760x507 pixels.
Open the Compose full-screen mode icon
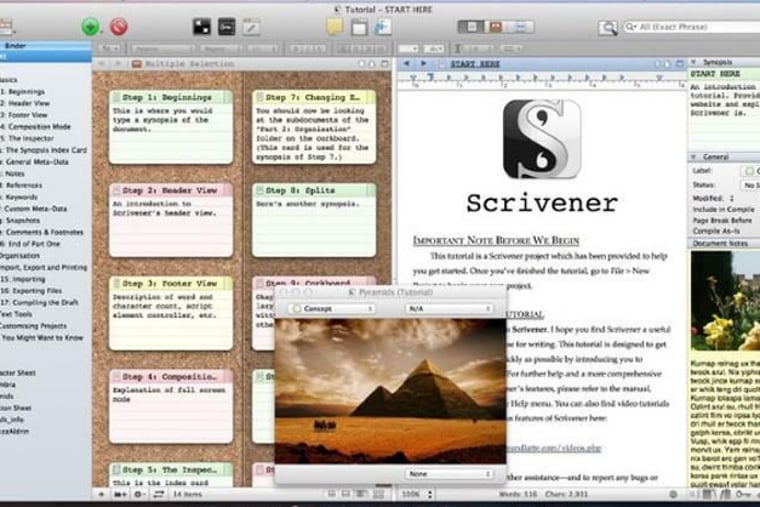[201, 27]
